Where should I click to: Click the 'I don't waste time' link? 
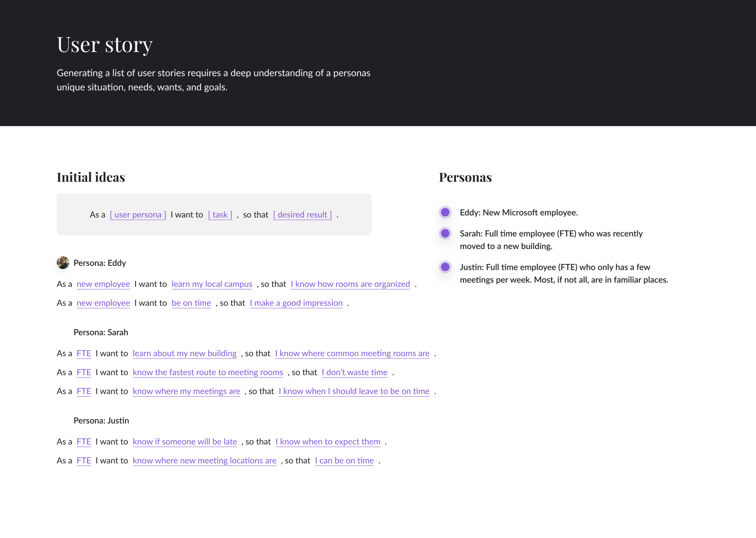[x=354, y=372]
